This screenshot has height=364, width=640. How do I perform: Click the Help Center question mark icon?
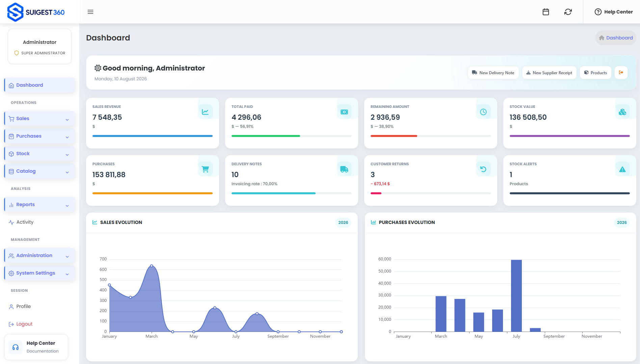598,12
